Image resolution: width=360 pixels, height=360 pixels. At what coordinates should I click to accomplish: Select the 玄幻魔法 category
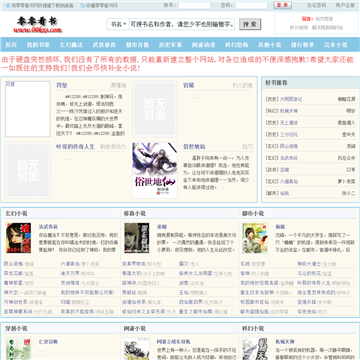tap(71, 45)
